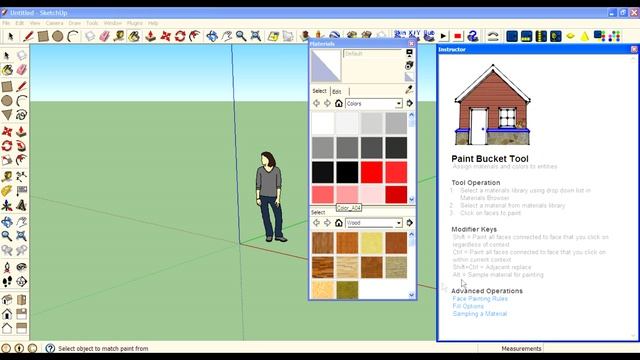Select the Scale tool in left palette
The height and width of the screenshot is (360, 640).
(x=7, y=160)
